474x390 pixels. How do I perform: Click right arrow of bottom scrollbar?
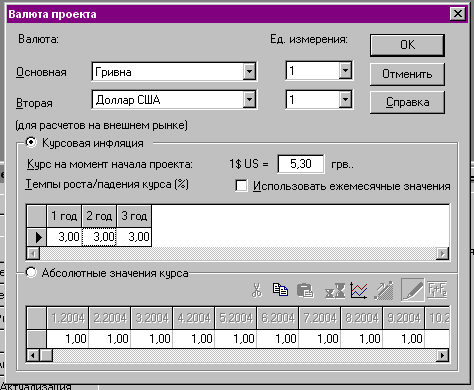(x=442, y=355)
